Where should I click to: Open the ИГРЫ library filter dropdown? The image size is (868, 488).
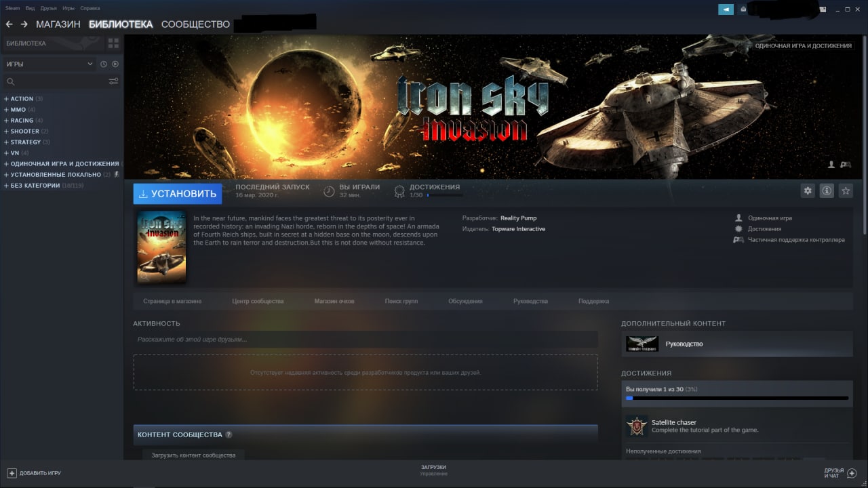(50, 64)
